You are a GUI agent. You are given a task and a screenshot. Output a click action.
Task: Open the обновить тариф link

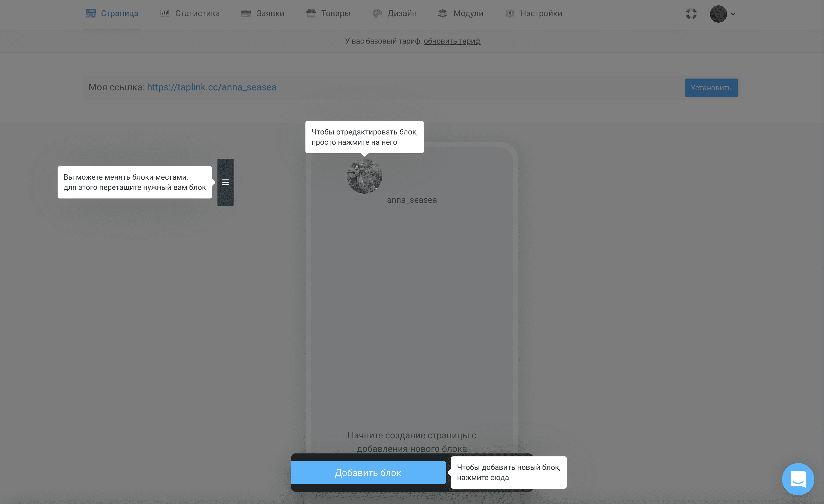452,41
